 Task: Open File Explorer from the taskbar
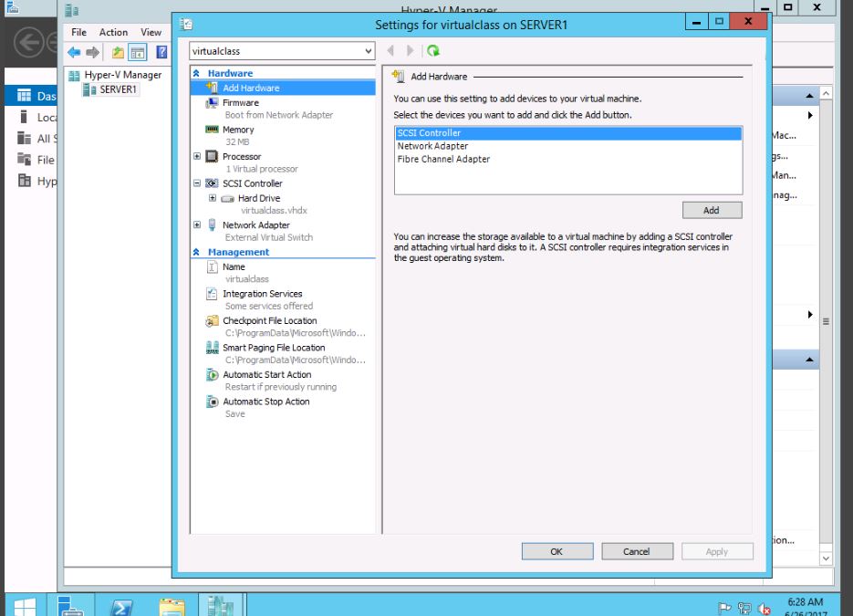172,606
